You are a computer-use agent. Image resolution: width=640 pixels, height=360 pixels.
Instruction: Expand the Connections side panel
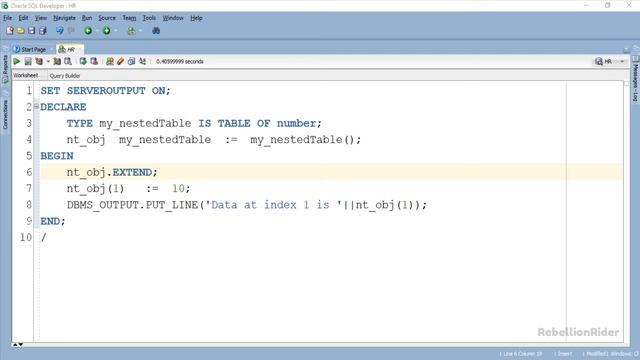point(5,114)
